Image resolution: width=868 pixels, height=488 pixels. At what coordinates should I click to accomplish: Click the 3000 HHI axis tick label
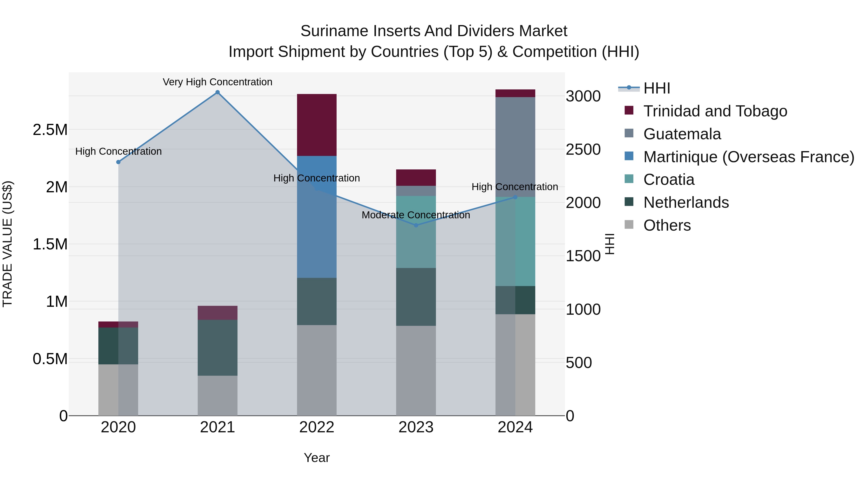(x=583, y=96)
